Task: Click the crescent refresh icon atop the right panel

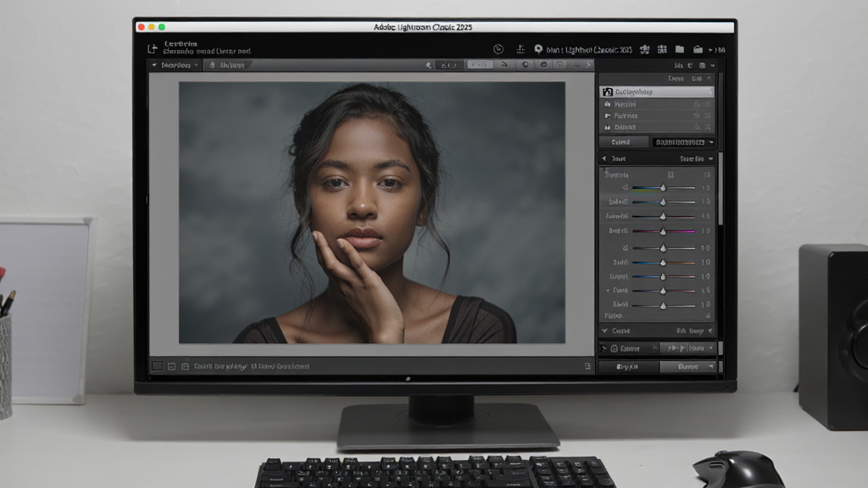Action: [690, 65]
